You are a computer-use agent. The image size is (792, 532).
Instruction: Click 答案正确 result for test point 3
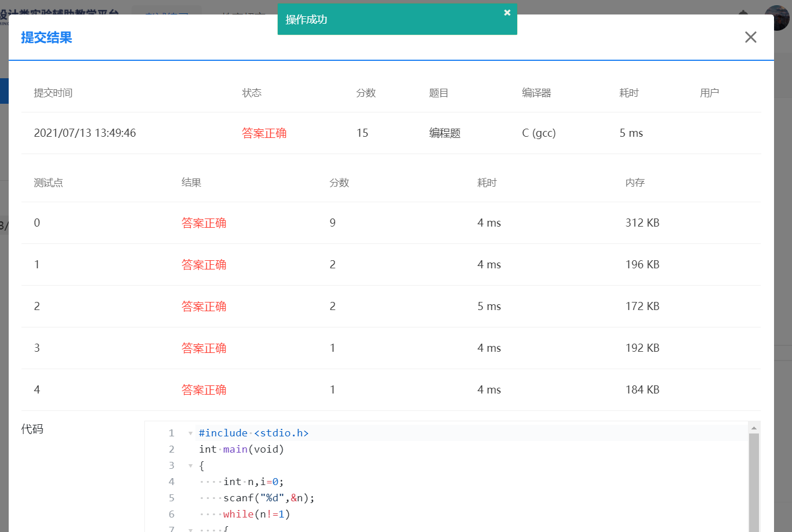[x=204, y=348]
